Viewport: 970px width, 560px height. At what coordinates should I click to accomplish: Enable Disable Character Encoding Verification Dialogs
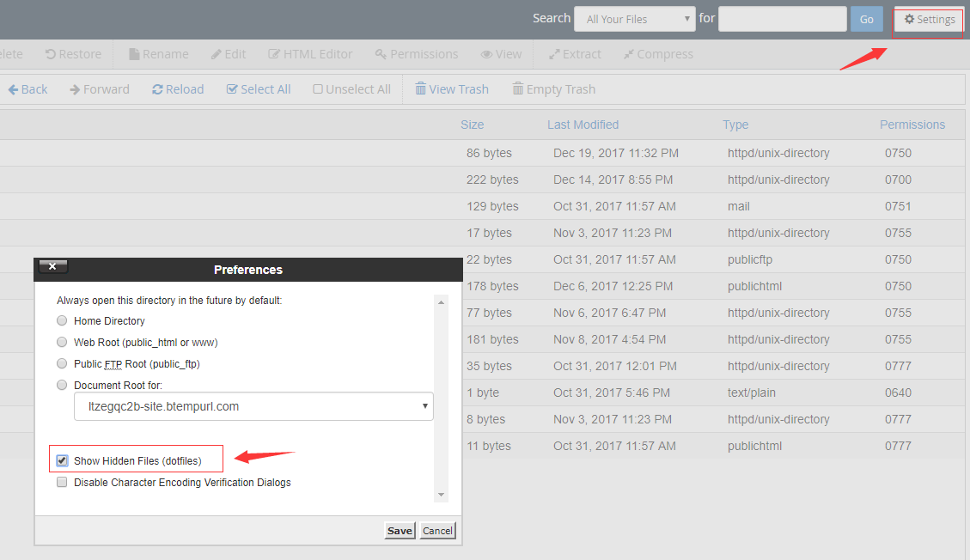pos(62,483)
